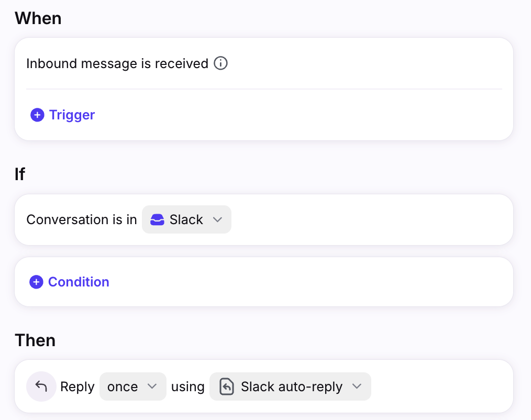Click the Slack auto-reply template icon
Image resolution: width=531 pixels, height=420 pixels.
(x=226, y=387)
